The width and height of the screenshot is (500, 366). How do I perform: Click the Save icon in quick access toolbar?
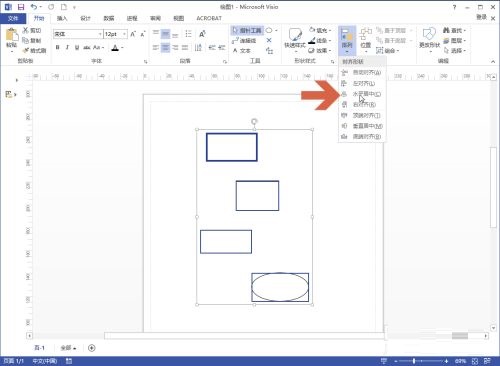point(21,7)
